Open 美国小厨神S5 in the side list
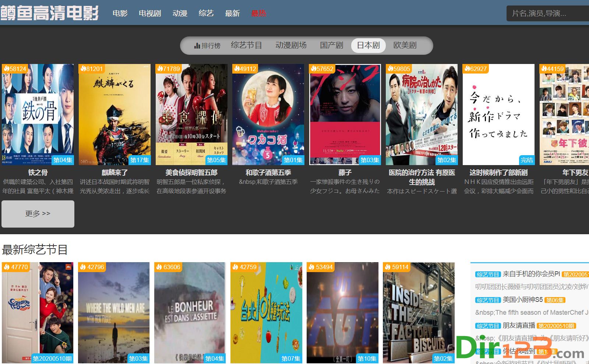 [x=523, y=300]
